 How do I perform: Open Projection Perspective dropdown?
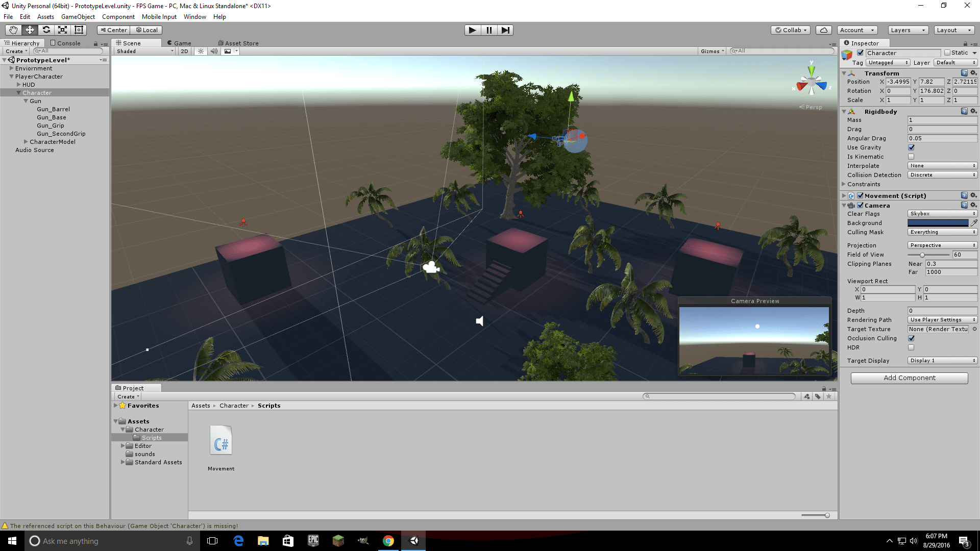(x=942, y=245)
